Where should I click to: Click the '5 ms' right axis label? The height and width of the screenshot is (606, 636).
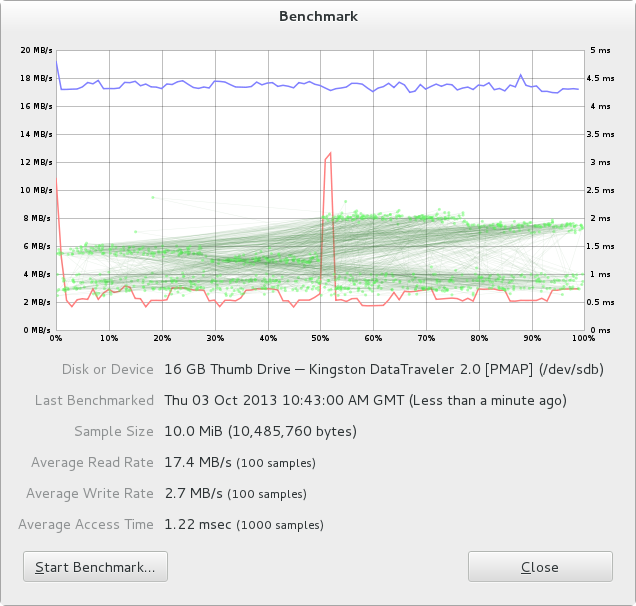pos(600,50)
